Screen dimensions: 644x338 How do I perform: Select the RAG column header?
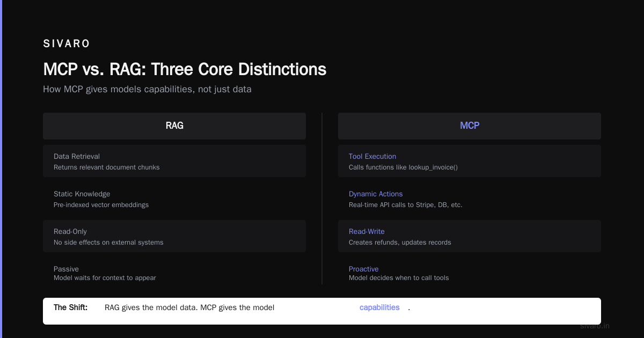tap(174, 126)
